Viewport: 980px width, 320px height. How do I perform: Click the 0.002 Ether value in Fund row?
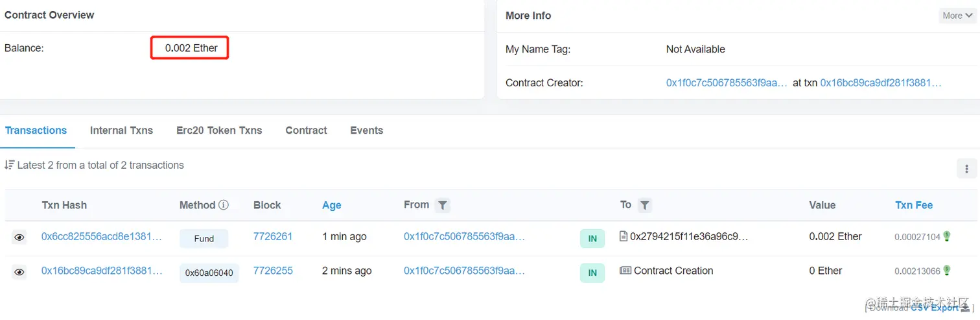coord(835,236)
